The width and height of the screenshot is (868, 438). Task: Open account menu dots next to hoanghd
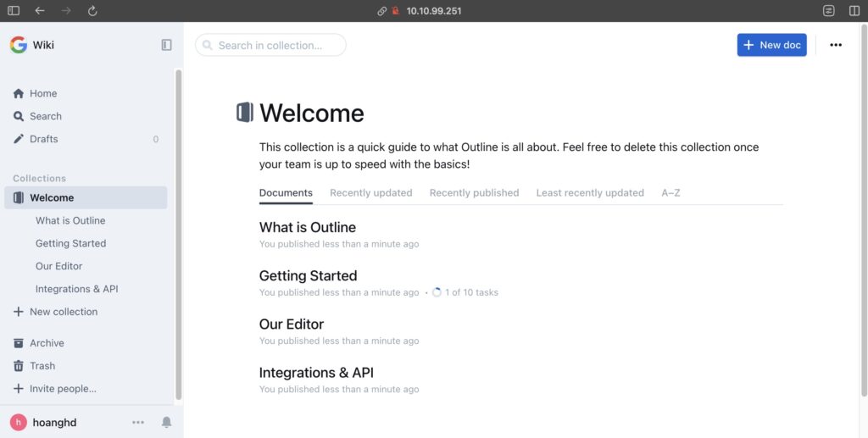tap(138, 423)
